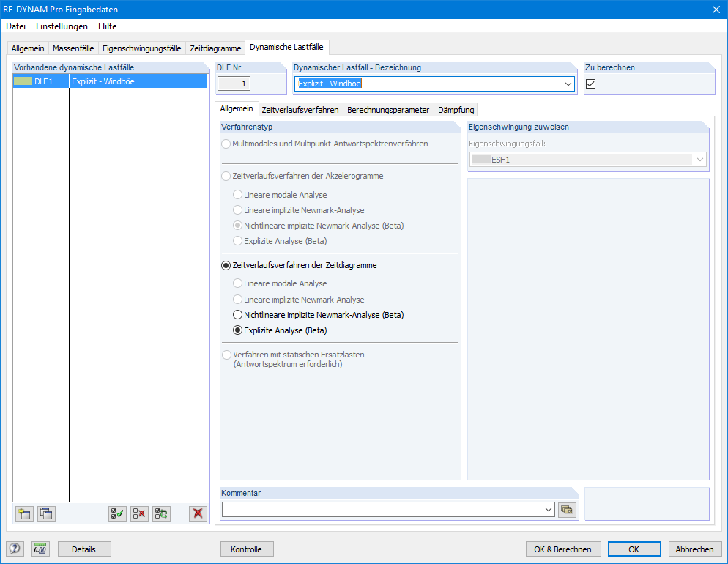Open the units and decimal places icon
Screen dimensions: 728x564
(40, 549)
